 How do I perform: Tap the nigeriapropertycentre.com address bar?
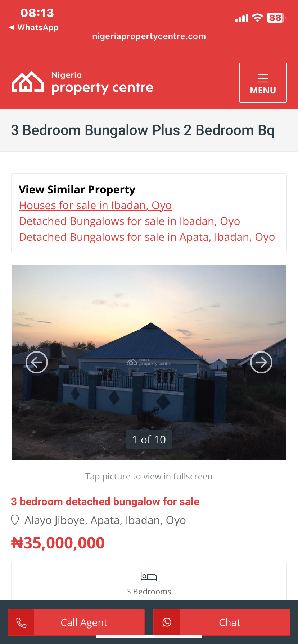coord(149,36)
